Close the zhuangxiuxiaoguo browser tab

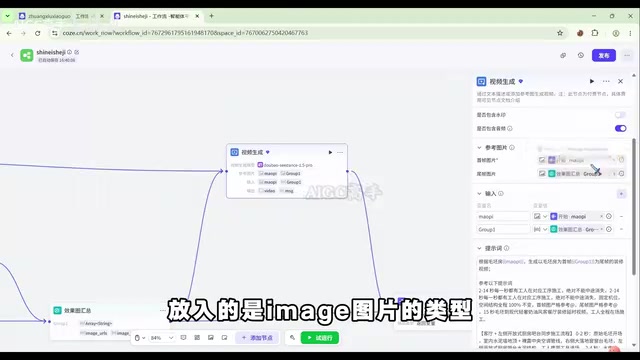click(x=102, y=16)
